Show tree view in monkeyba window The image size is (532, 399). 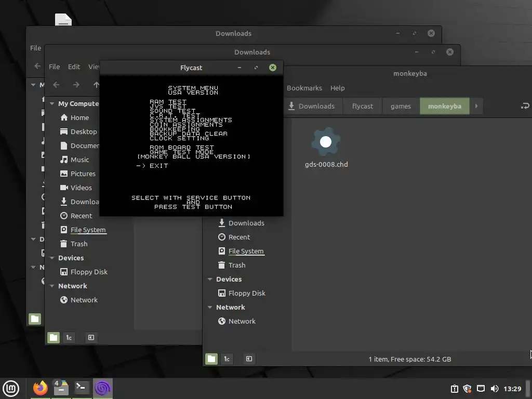coord(227,359)
